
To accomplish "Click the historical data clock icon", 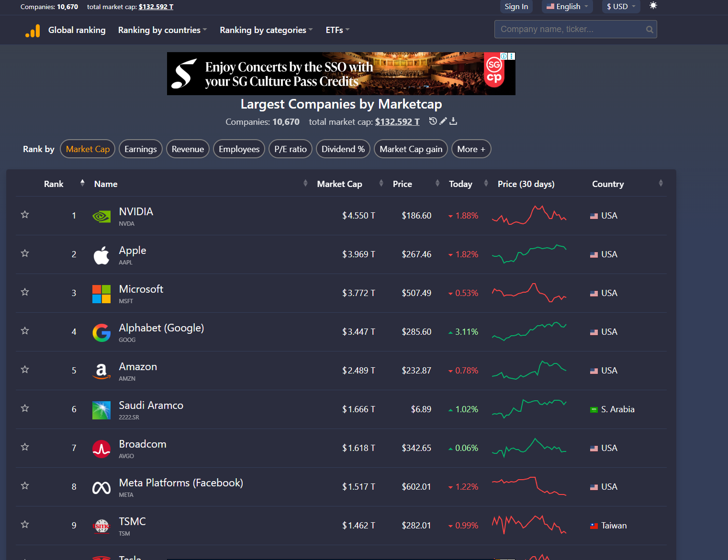I will [433, 121].
